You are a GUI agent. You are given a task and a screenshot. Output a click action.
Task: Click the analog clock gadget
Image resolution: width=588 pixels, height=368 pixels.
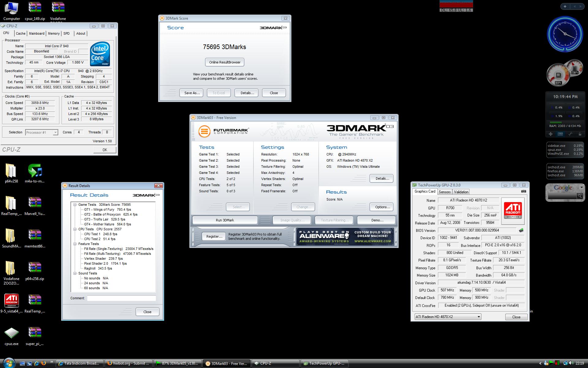(x=565, y=34)
